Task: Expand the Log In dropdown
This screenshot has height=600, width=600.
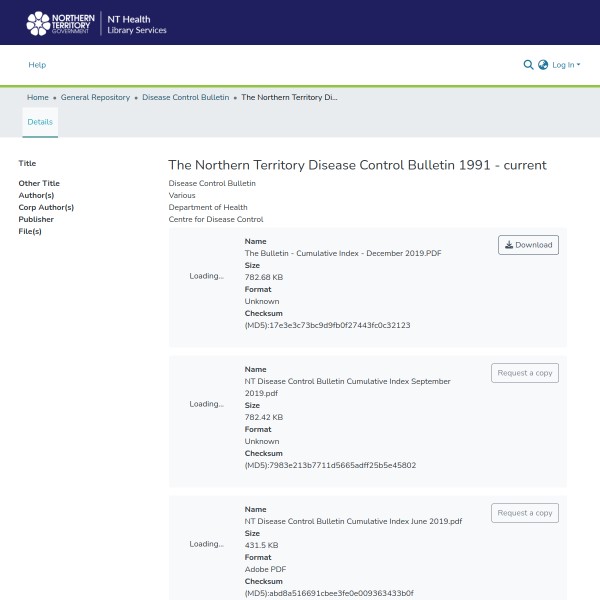Action: coord(565,65)
